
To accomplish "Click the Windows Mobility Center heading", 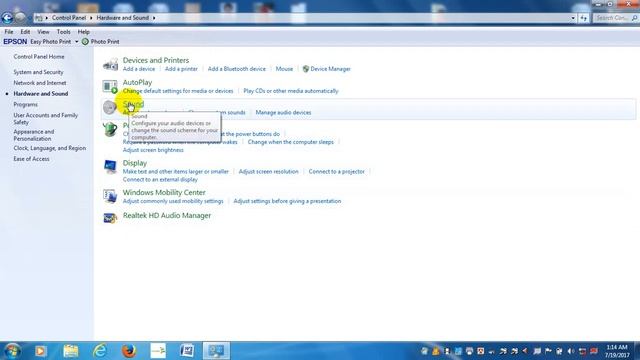I will point(164,192).
